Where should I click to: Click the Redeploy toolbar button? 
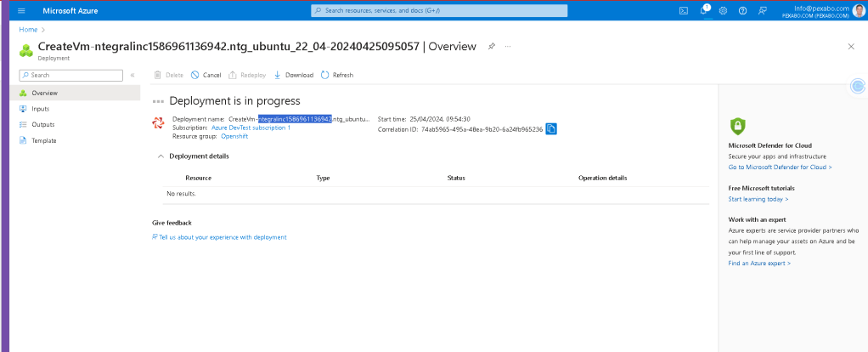tap(247, 75)
